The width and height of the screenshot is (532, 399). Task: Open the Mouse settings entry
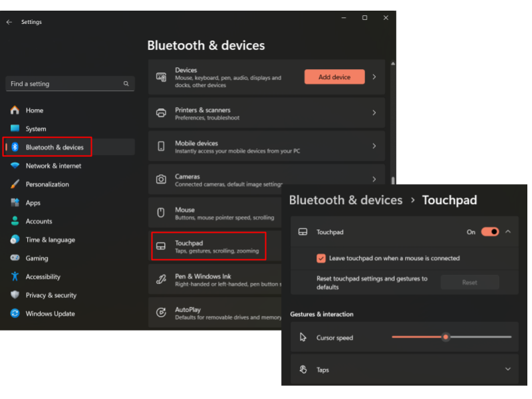pyautogui.click(x=215, y=213)
